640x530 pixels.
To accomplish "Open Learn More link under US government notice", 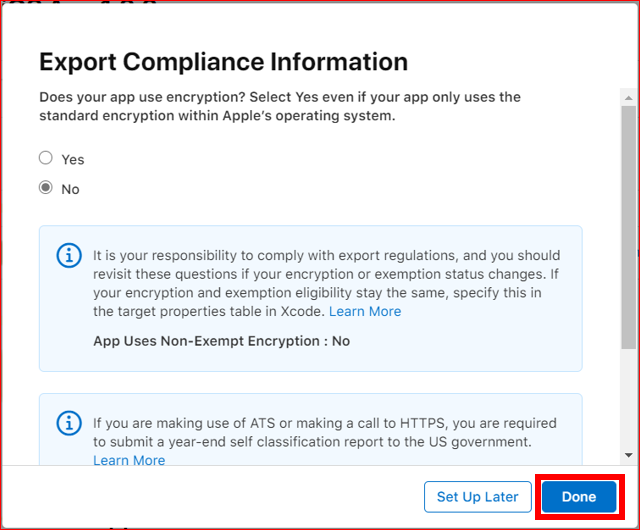I will tap(129, 460).
